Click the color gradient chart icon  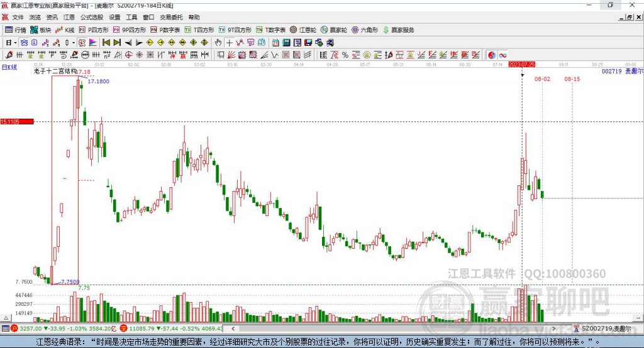[x=93, y=43]
